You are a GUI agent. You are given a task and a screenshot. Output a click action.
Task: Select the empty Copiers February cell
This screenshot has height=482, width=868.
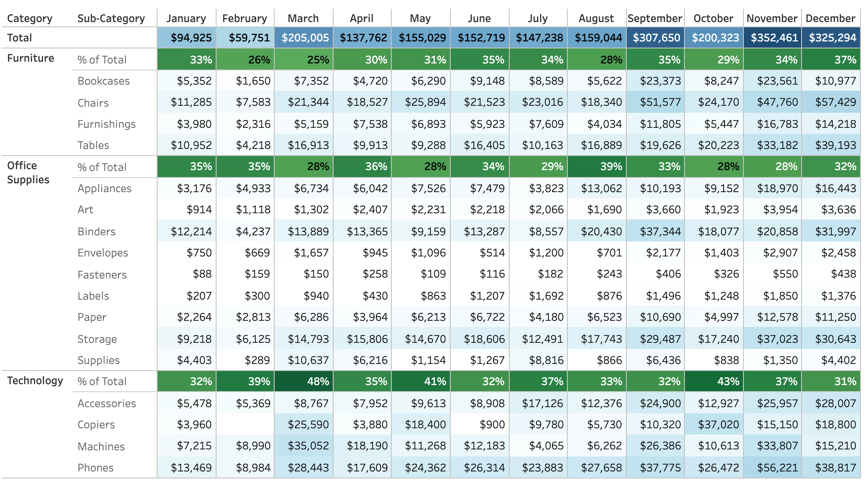click(245, 425)
